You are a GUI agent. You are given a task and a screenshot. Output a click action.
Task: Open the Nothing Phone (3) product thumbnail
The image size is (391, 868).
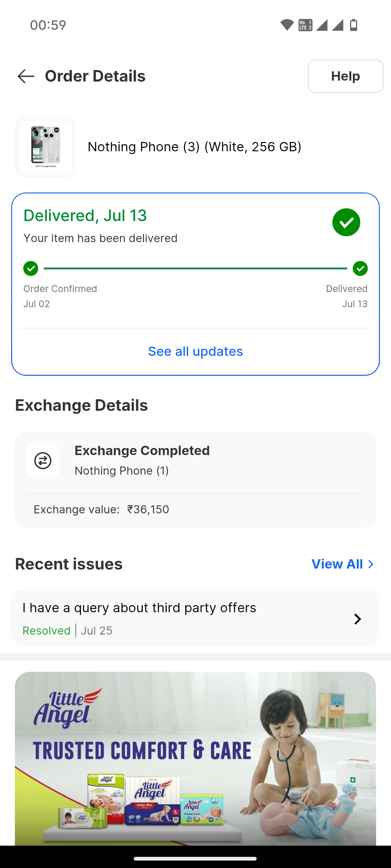tap(46, 147)
